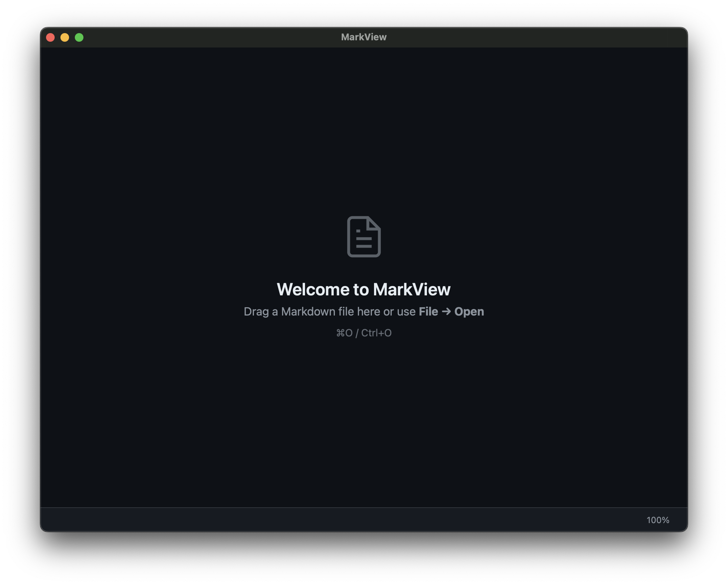Click the MarkView title in the title bar
The width and height of the screenshot is (728, 585).
[364, 37]
